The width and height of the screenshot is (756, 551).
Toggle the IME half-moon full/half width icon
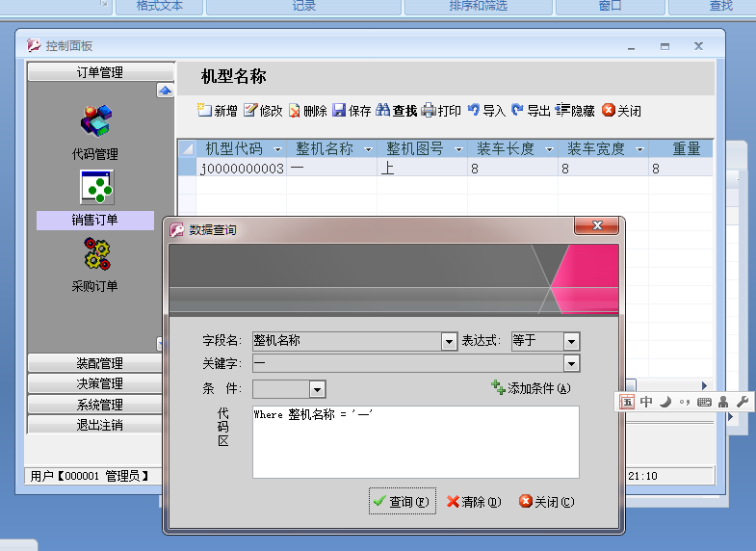click(x=665, y=402)
